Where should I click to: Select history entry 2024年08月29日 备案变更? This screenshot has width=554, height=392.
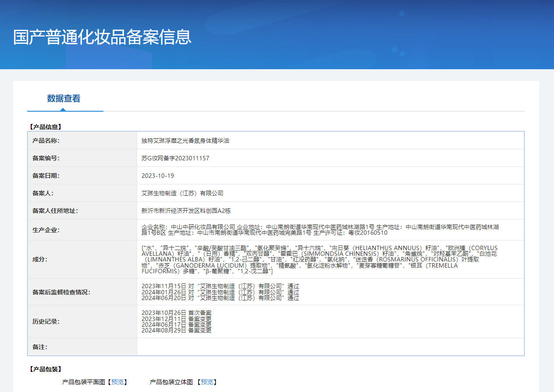point(177,330)
